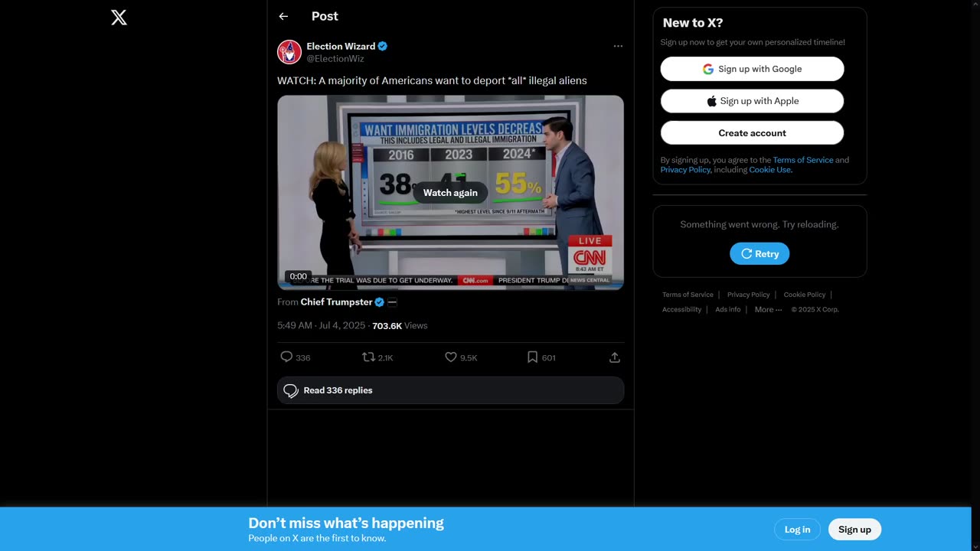Click the New to X? heading
This screenshot has height=551, width=980.
coord(693,23)
